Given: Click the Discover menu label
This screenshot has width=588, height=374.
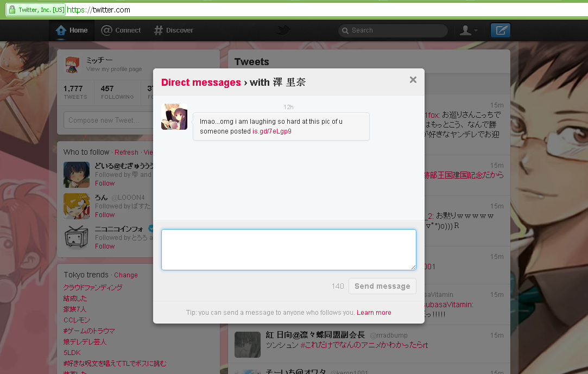Looking at the screenshot, I should click(180, 30).
